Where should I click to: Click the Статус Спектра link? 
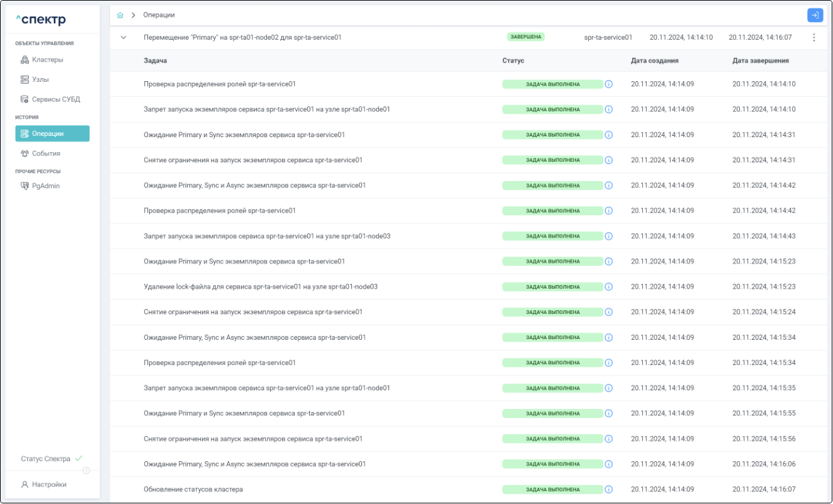click(45, 459)
